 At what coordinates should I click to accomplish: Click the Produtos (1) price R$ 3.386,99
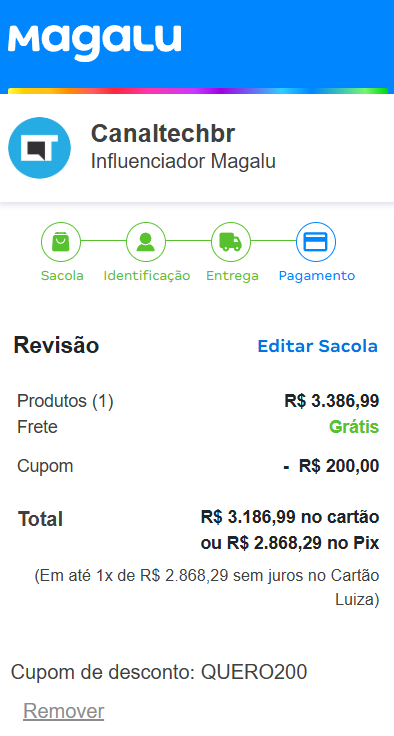click(332, 401)
